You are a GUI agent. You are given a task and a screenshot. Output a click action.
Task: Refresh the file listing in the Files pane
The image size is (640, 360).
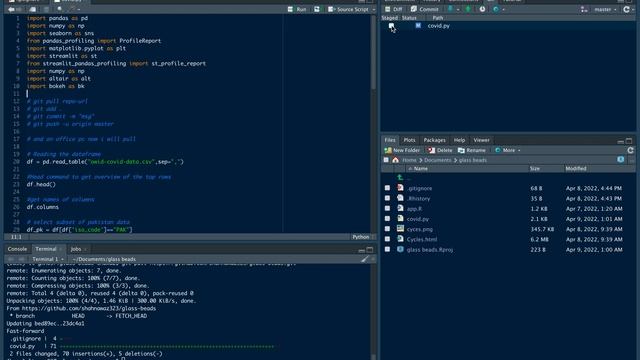[x=630, y=151]
